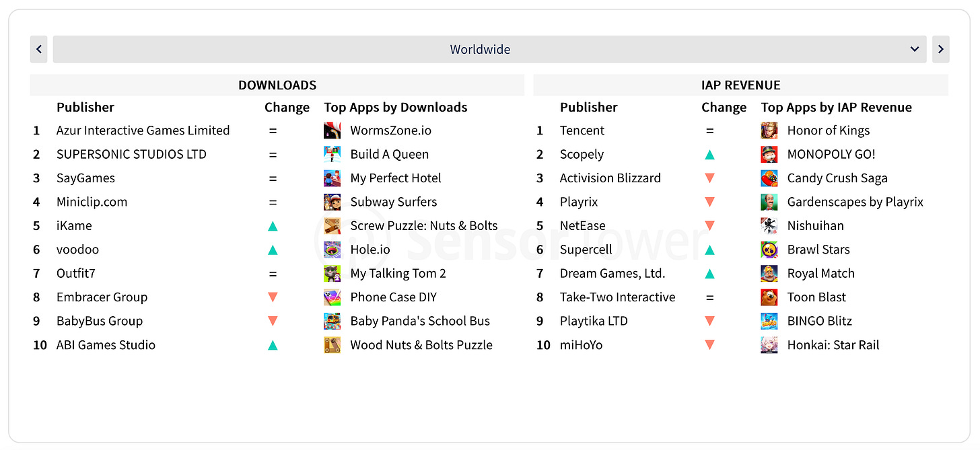Click the MONOPOLY GO! app icon
980x450 pixels.
[x=769, y=155]
